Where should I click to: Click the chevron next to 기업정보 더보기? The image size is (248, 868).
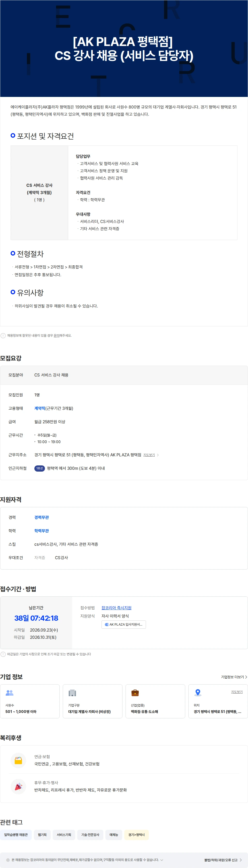(246, 677)
